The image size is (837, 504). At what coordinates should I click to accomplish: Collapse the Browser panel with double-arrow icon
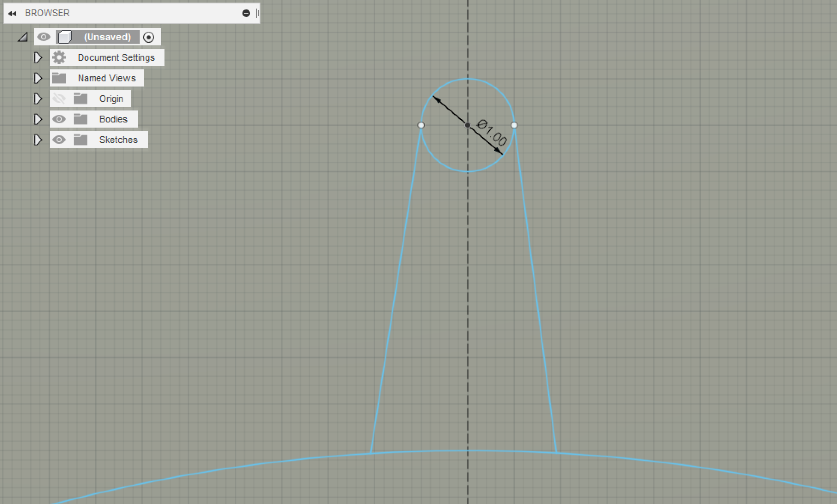12,14
